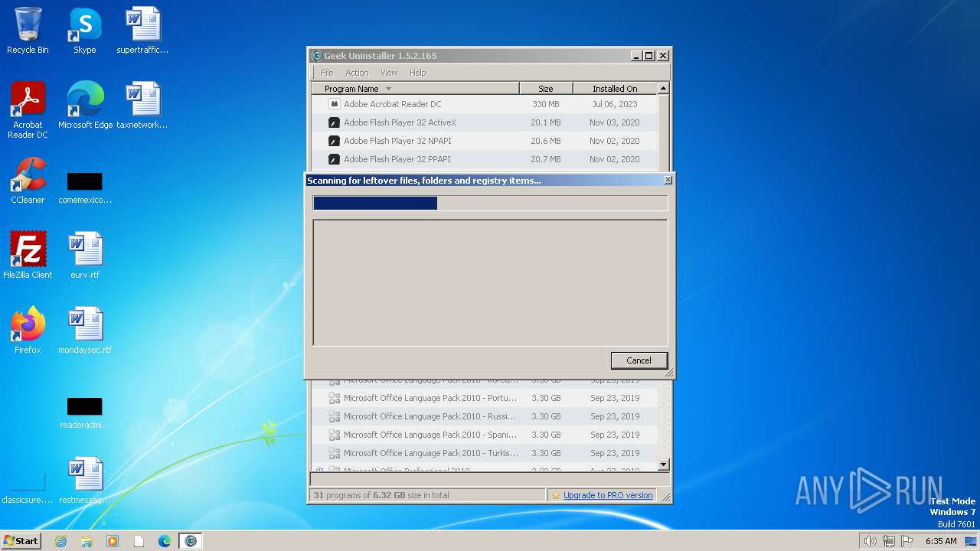980x551 pixels.
Task: Launch Internet Explorer from taskbar
Action: pos(61,541)
